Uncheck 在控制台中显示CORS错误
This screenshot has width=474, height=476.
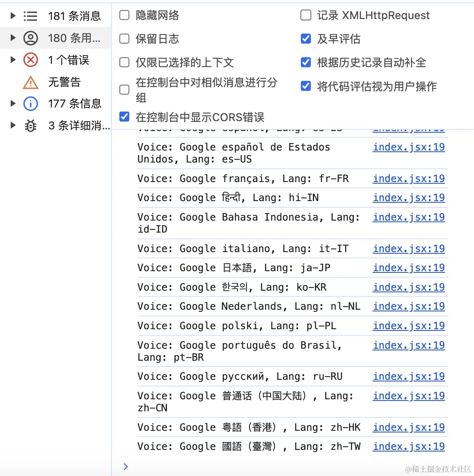click(124, 117)
